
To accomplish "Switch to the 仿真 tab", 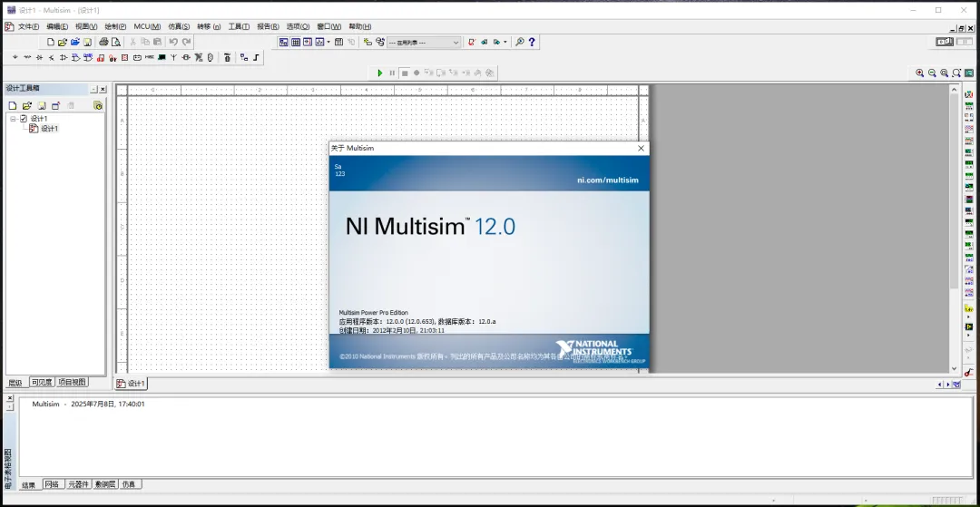I will click(x=129, y=484).
